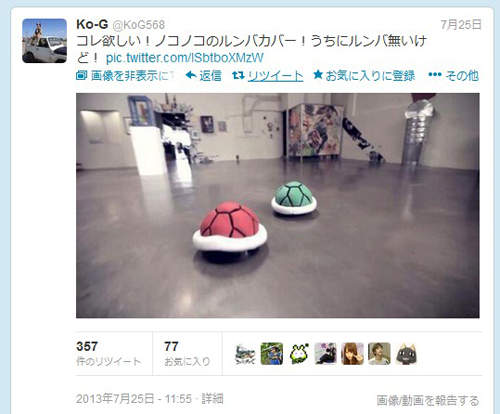Open the 詳細 details link
The height and width of the screenshot is (414, 500).
212,399
